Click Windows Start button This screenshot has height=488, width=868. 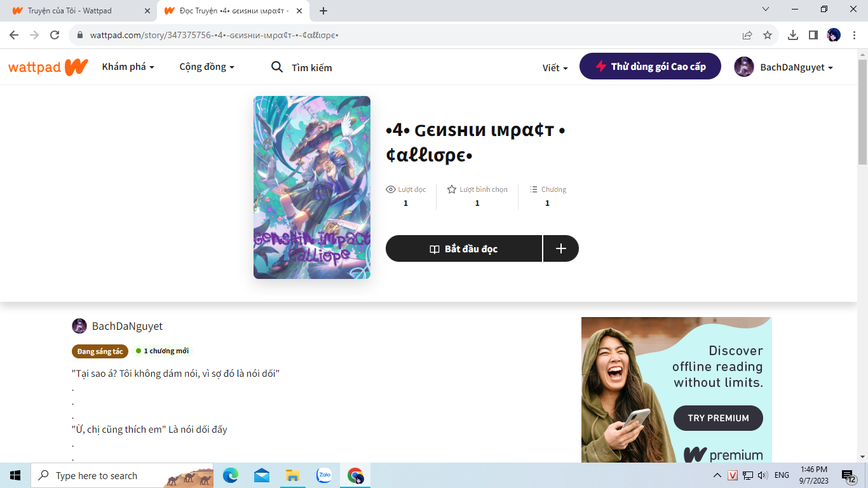[x=15, y=475]
